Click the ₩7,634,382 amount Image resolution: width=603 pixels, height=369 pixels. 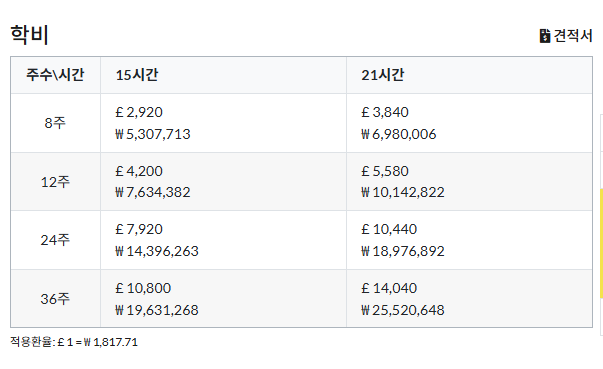click(x=153, y=192)
